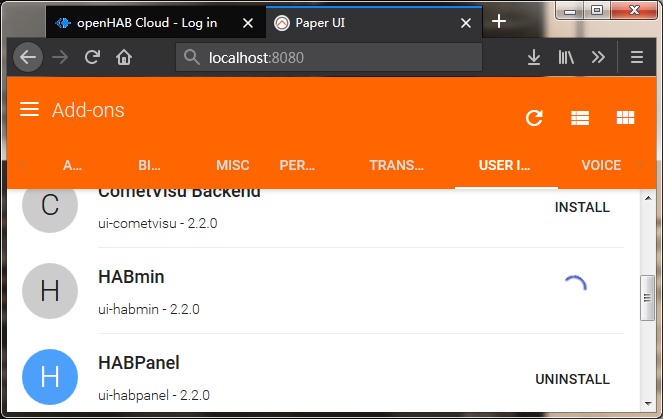The image size is (663, 419).
Task: Click the HABmin gray 'H' avatar
Action: (x=50, y=291)
